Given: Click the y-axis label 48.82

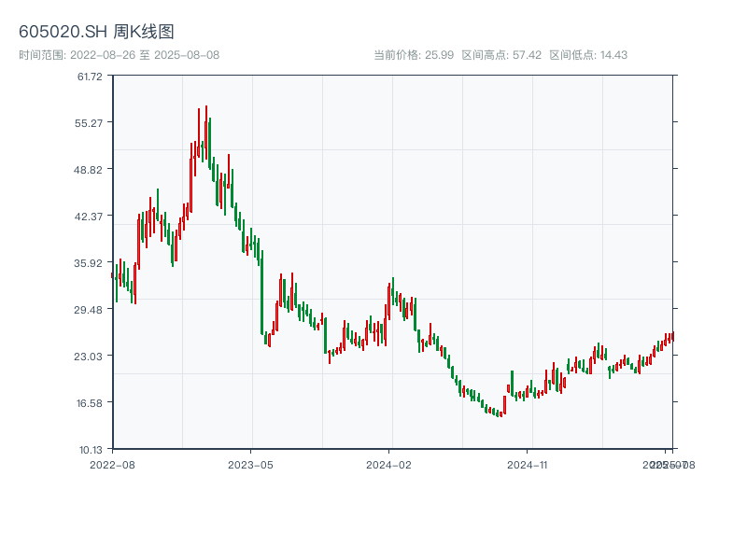Looking at the screenshot, I should (88, 170).
